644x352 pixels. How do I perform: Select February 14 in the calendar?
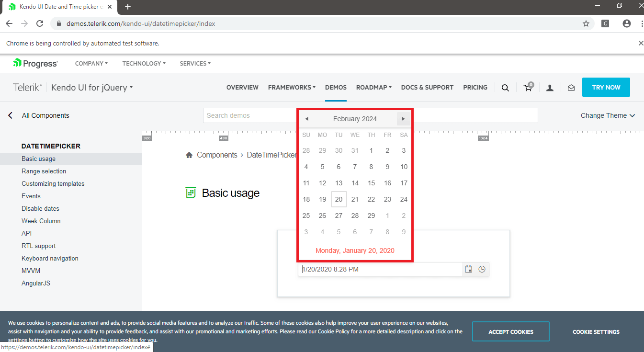pos(355,183)
